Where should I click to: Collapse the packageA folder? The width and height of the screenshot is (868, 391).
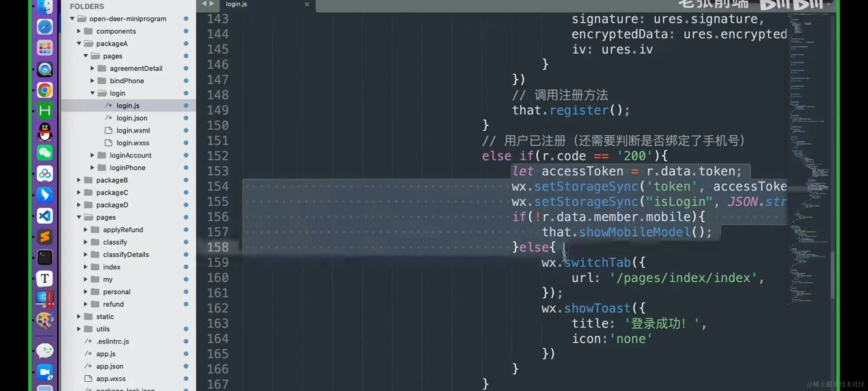tap(79, 43)
